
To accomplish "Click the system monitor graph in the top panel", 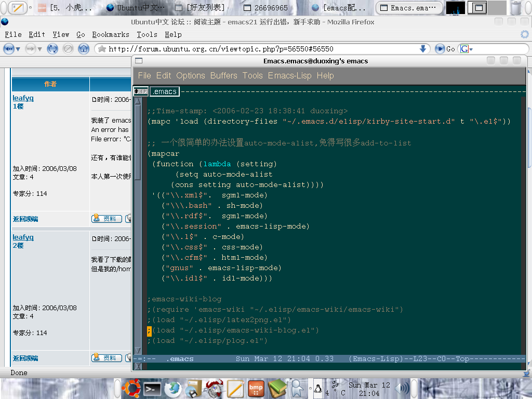I will (x=455, y=7).
